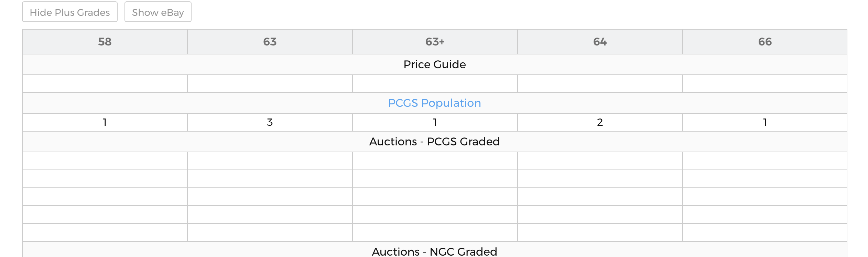
Task: Click population count 2 under grade 64
Action: [x=600, y=122]
